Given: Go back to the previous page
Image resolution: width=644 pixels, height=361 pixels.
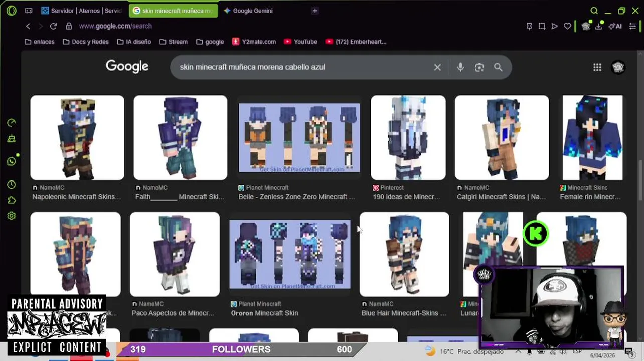Looking at the screenshot, I should pos(28,26).
